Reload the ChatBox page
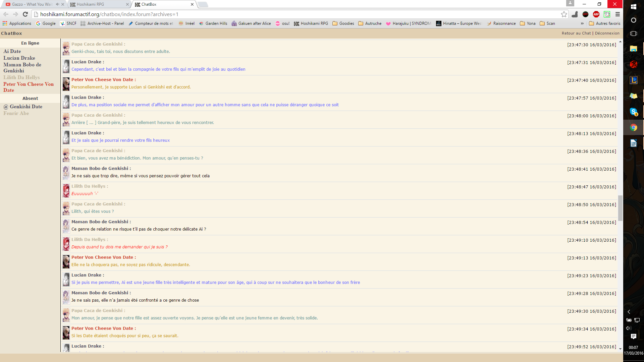644x362 pixels. pyautogui.click(x=25, y=14)
